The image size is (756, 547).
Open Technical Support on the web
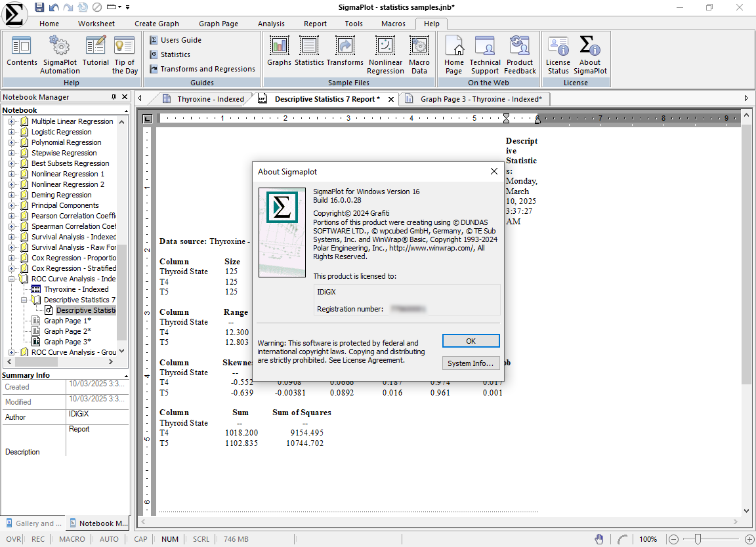tap(484, 55)
